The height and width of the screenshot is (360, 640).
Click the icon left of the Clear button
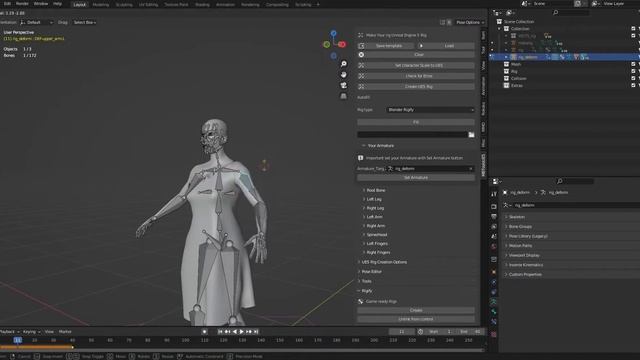[361, 55]
